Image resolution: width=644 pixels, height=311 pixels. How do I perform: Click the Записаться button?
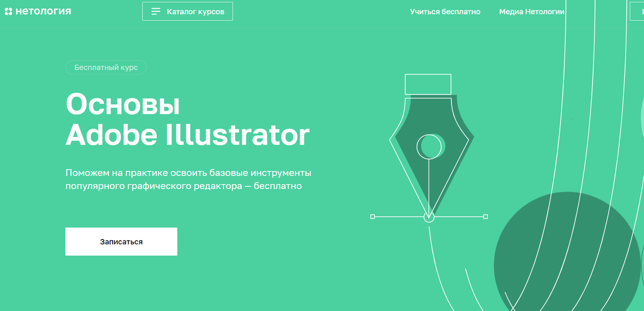121,242
